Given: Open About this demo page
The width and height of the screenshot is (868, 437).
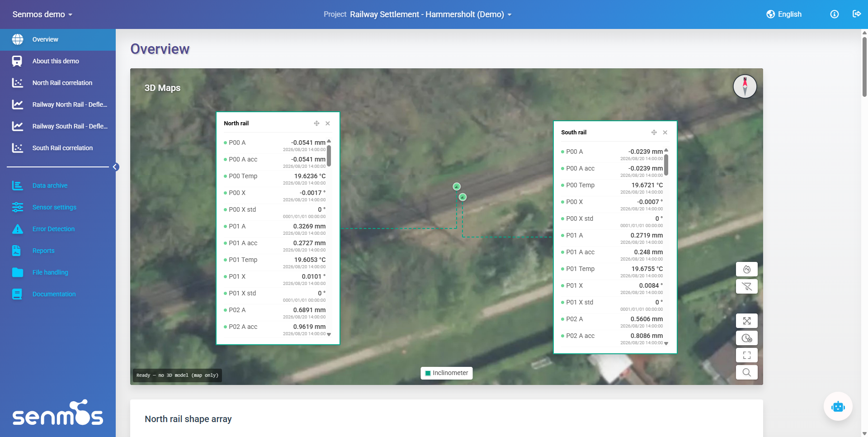Looking at the screenshot, I should pos(58,61).
